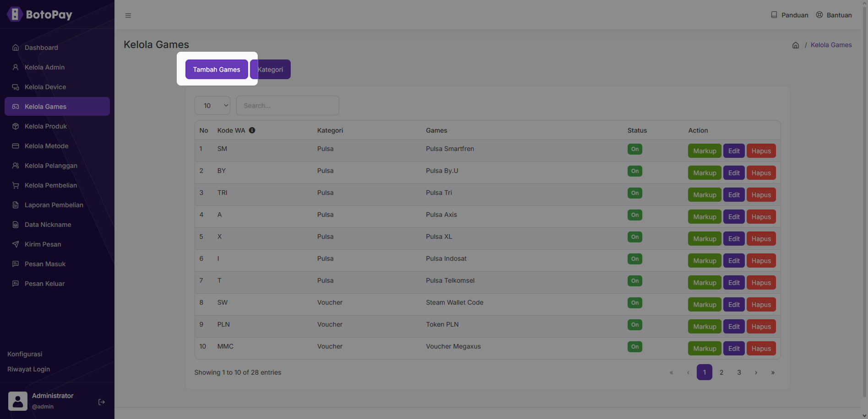Open Riwayat Login link

point(28,369)
